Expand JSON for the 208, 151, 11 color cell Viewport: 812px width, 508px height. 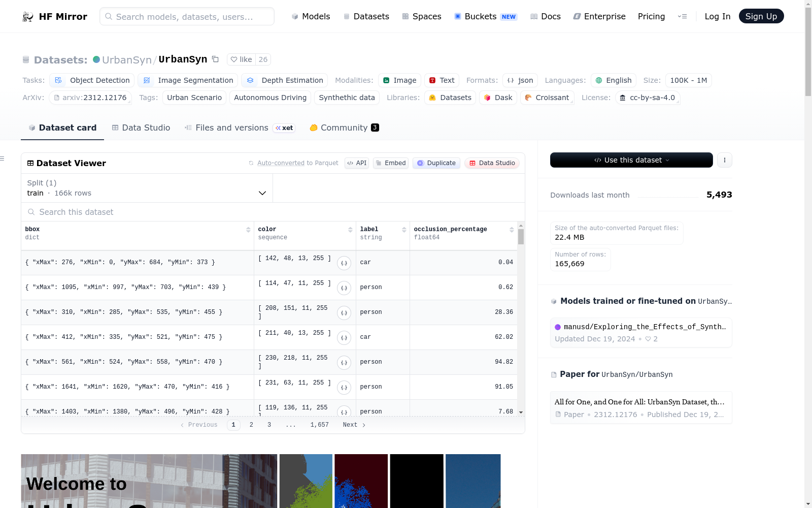(344, 313)
